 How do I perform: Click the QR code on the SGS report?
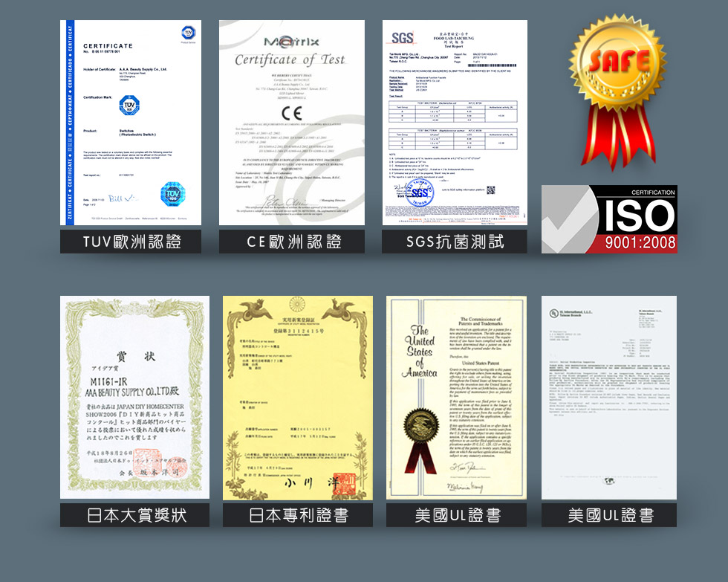[x=491, y=190]
